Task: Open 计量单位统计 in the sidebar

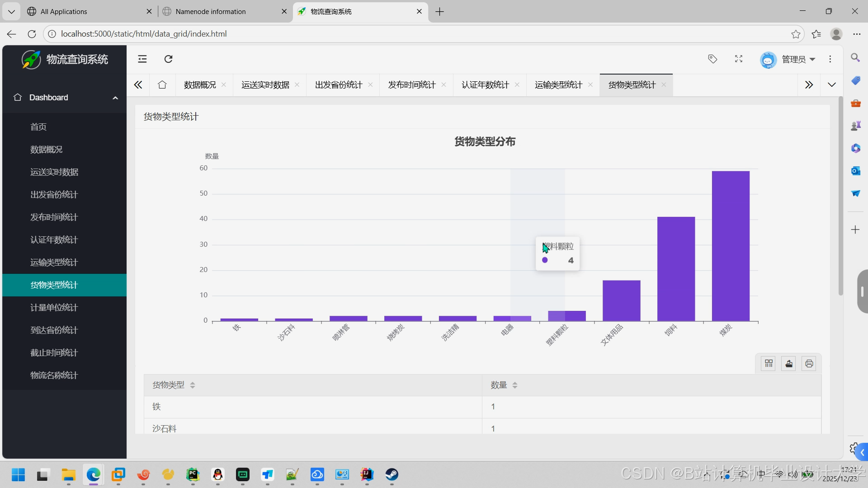Action: (54, 308)
